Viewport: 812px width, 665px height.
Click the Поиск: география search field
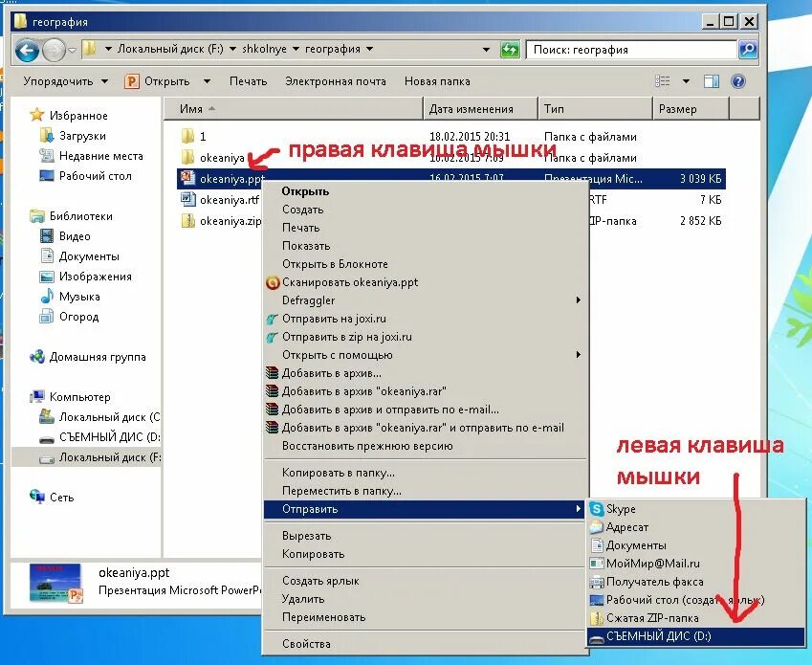pyautogui.click(x=630, y=50)
